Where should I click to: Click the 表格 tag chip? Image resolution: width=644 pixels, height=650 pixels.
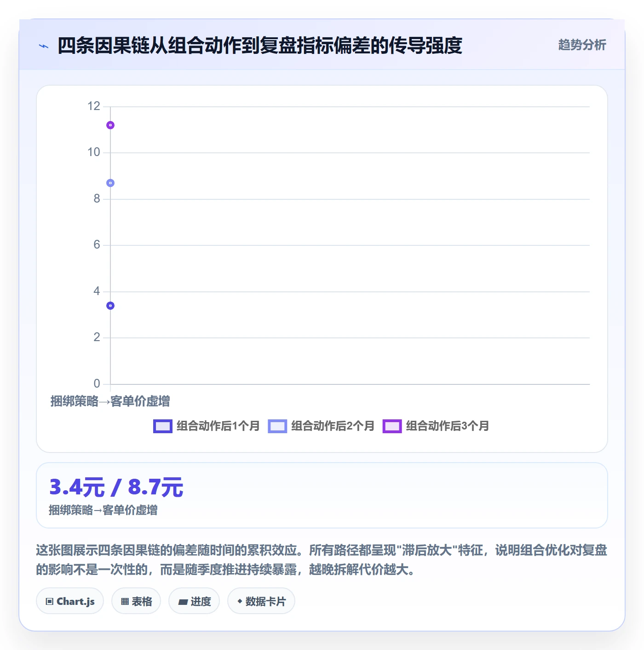pyautogui.click(x=136, y=601)
